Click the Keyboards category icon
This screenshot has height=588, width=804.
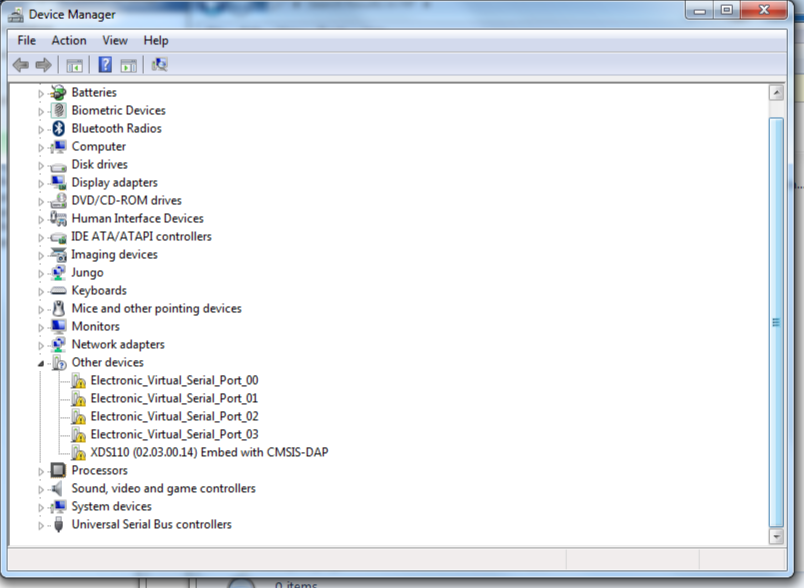tap(58, 291)
